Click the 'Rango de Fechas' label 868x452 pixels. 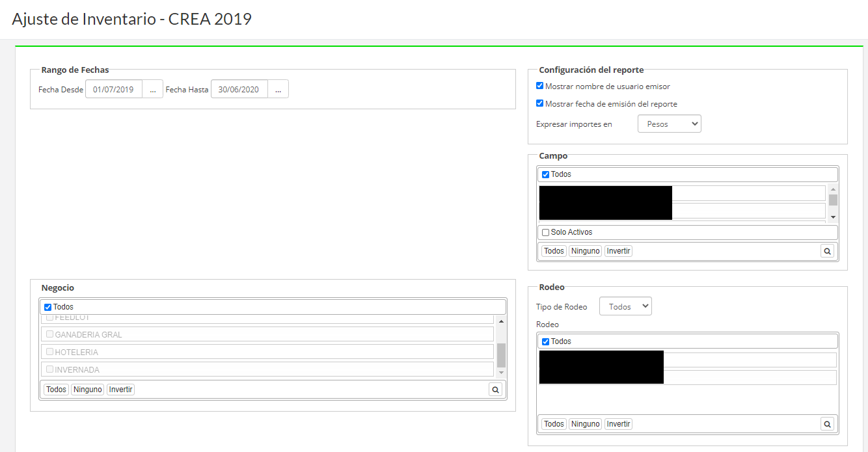75,70
